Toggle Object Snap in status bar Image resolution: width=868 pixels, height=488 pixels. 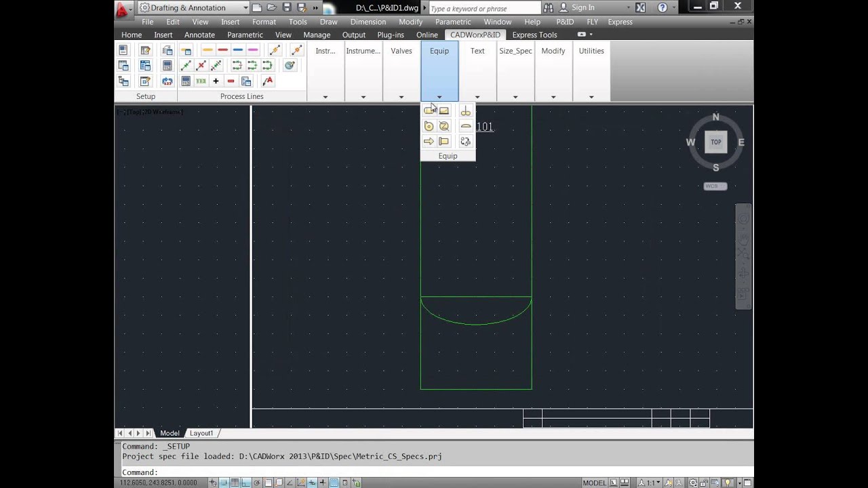[269, 483]
